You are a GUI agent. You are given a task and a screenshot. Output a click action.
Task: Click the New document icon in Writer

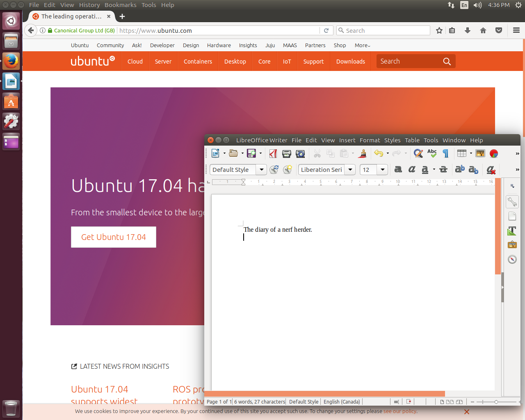215,153
